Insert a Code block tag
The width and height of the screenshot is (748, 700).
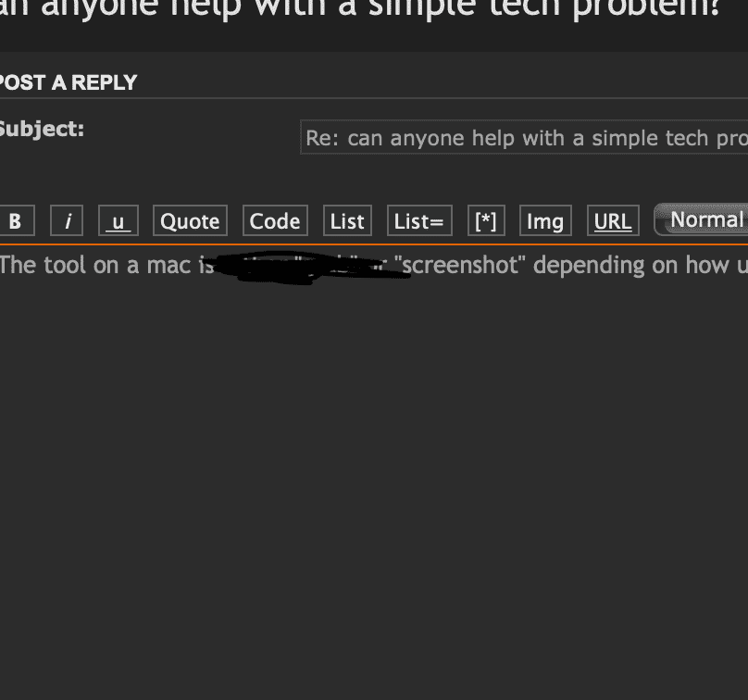(x=275, y=220)
